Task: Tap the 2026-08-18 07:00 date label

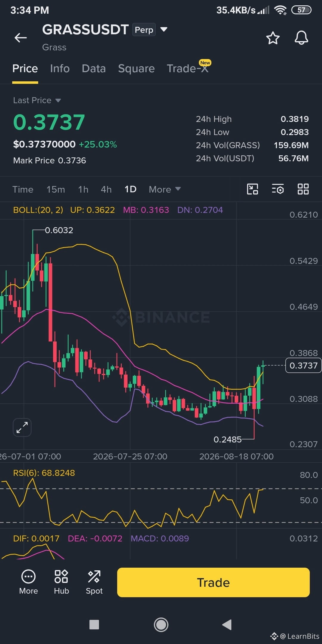Action: (x=236, y=456)
